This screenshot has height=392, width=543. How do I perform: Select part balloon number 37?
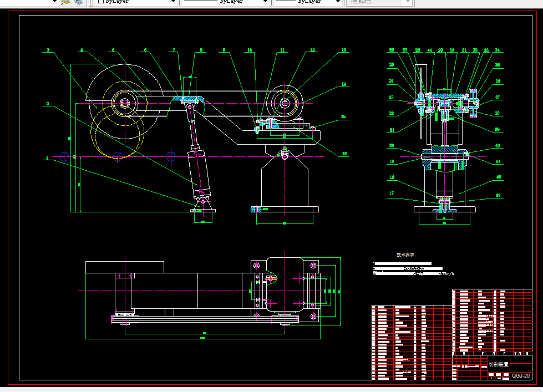point(498,97)
